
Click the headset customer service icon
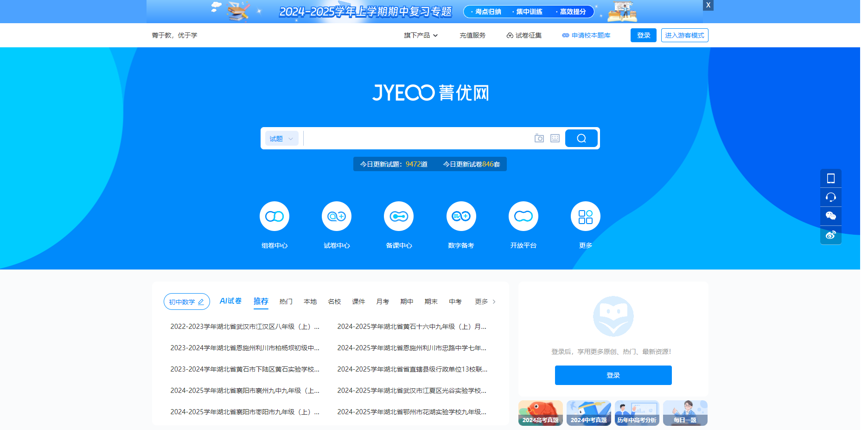[831, 197]
